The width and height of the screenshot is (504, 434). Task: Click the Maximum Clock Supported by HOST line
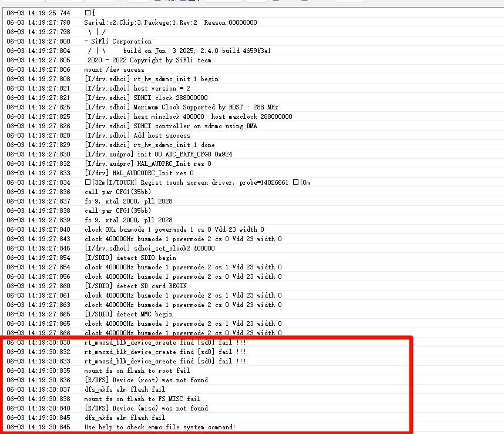(x=181, y=107)
